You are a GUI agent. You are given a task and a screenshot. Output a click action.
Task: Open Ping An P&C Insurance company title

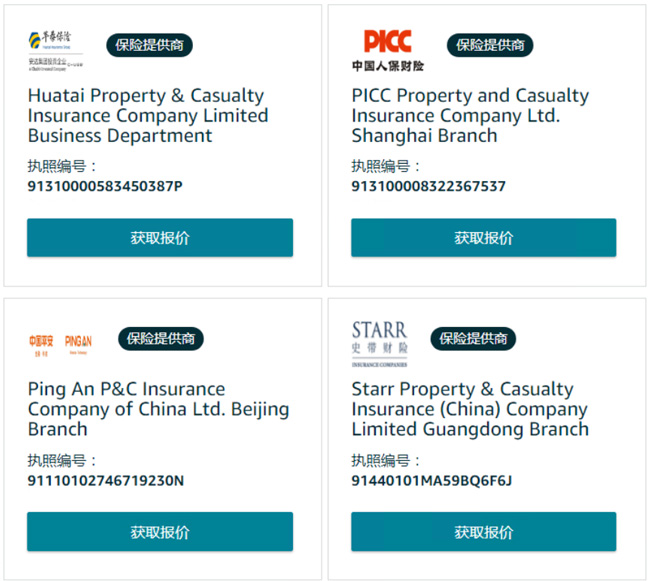coord(158,409)
